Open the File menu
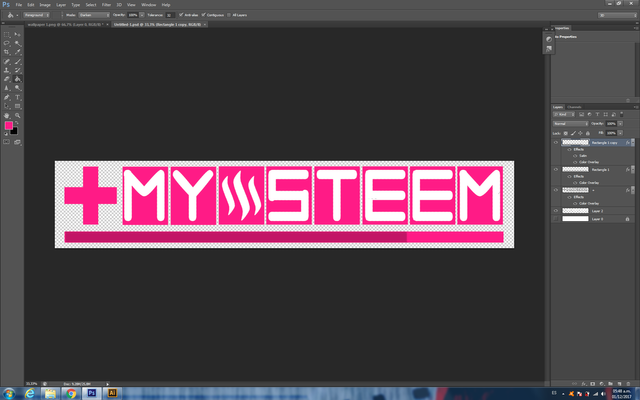Screen dimensions: 640x400 pyautogui.click(x=19, y=5)
